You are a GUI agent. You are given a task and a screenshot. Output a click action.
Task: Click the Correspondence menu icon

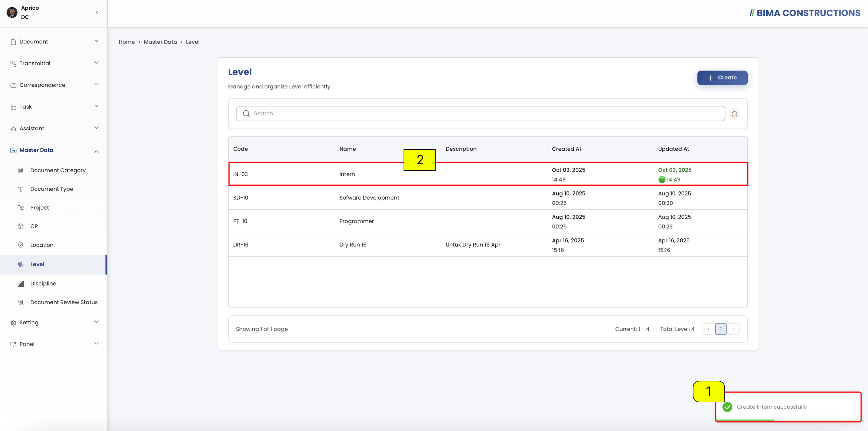click(13, 86)
